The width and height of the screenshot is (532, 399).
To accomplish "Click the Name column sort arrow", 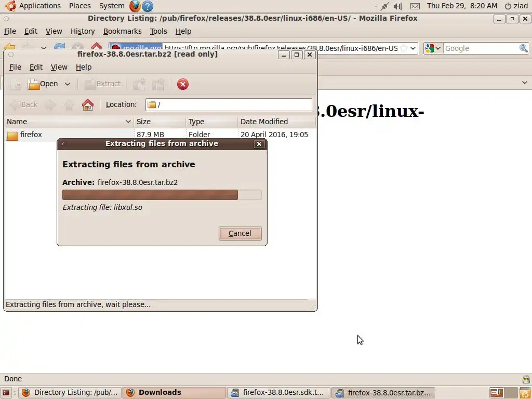I will click(128, 122).
